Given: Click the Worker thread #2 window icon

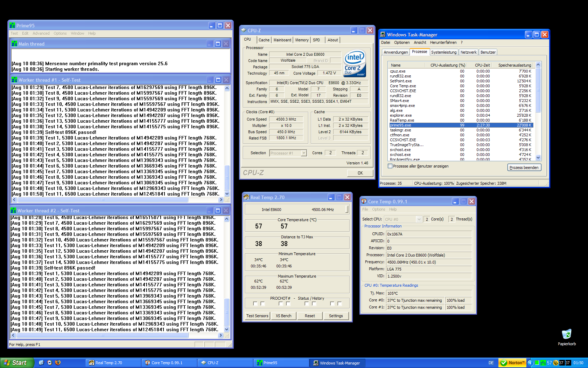Looking at the screenshot, I should pyautogui.click(x=13, y=211).
